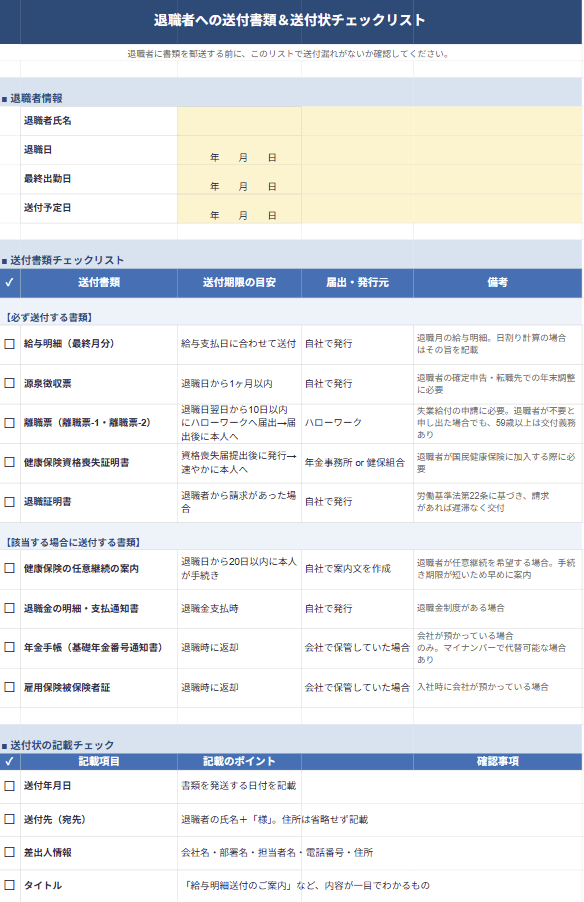Check the 給与明細（最終月分） checkbox
Viewport: 584px width, 902px height.
(10, 344)
